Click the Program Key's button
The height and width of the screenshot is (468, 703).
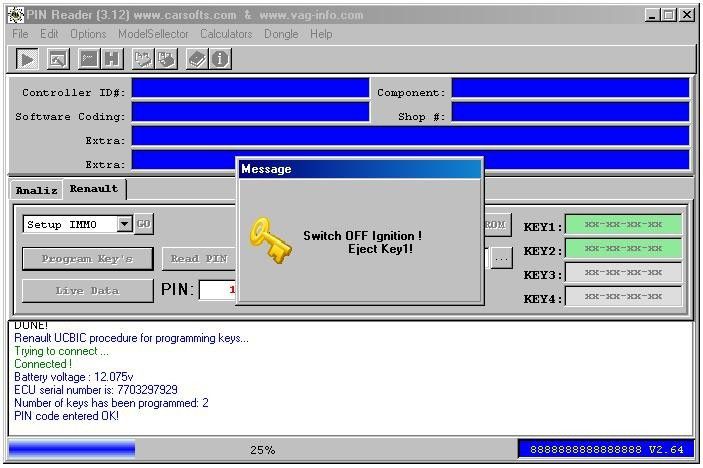pos(87,259)
